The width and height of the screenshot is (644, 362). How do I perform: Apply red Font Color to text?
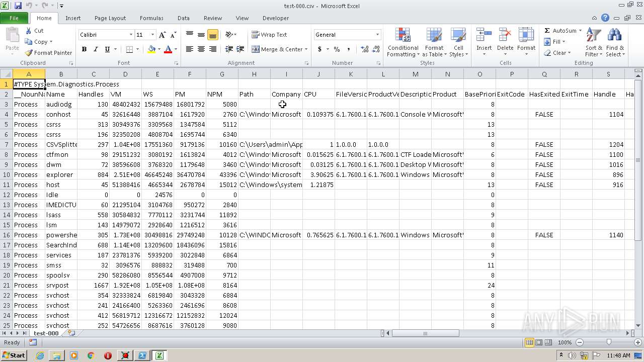168,49
